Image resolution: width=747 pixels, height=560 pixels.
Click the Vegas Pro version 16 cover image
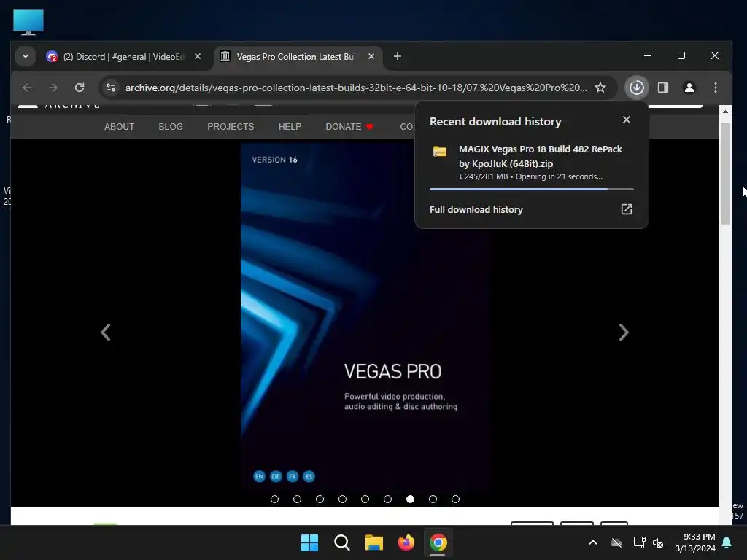click(365, 316)
